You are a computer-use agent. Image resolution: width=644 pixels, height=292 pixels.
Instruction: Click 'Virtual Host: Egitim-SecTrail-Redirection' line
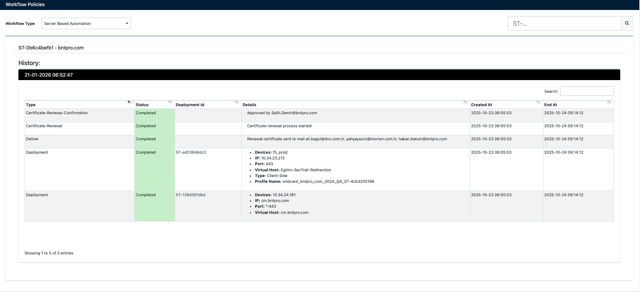click(x=293, y=170)
